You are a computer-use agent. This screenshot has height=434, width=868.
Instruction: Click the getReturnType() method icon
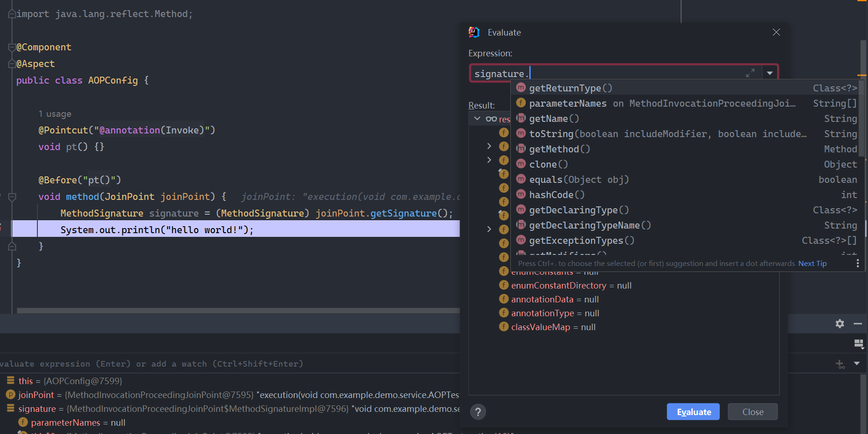pyautogui.click(x=521, y=87)
